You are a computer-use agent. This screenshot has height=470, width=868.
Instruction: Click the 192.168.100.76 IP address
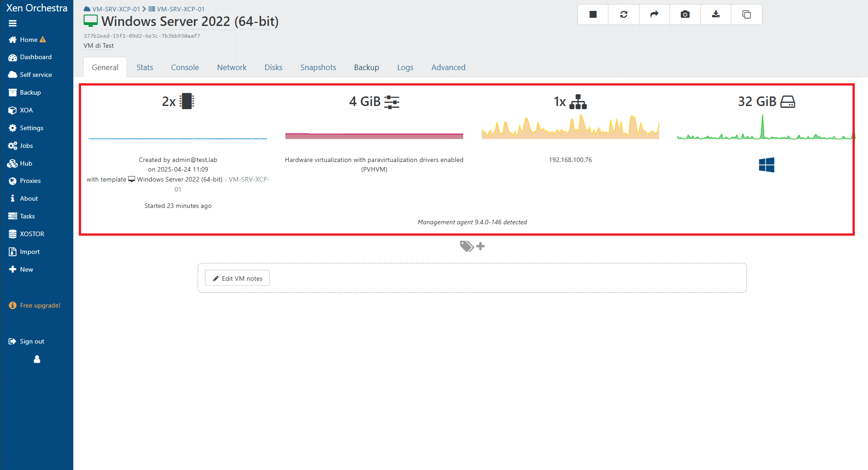click(x=570, y=160)
